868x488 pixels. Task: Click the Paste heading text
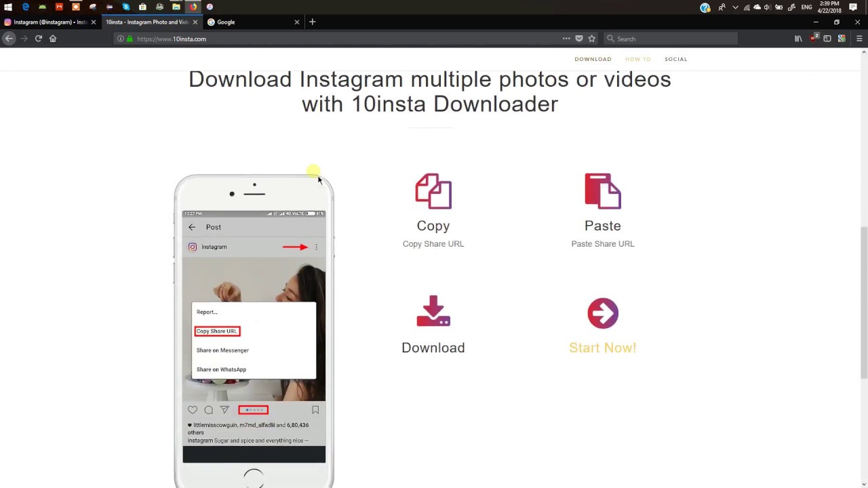click(603, 226)
